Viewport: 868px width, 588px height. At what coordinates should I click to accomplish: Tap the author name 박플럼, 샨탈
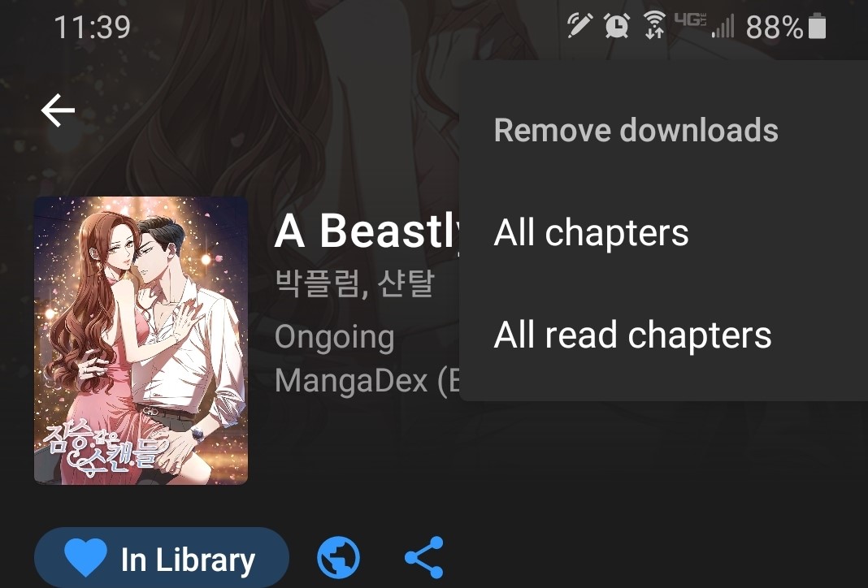coord(355,283)
